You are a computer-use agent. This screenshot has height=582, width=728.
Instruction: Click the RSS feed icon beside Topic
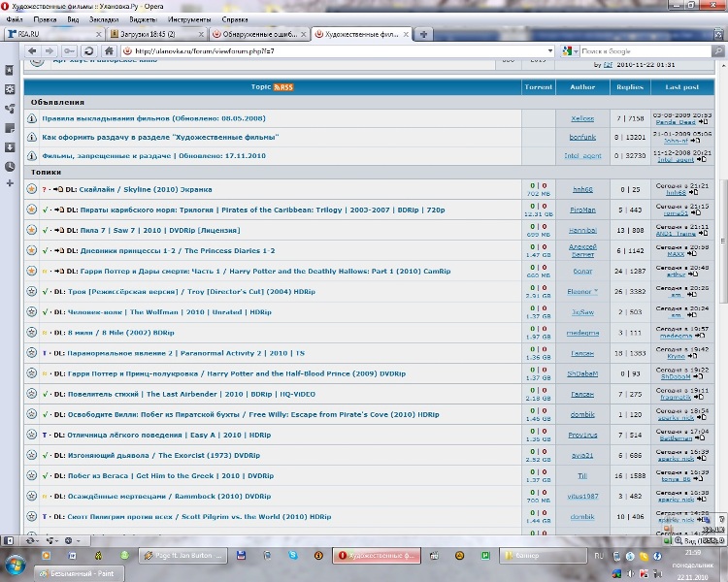pos(283,87)
